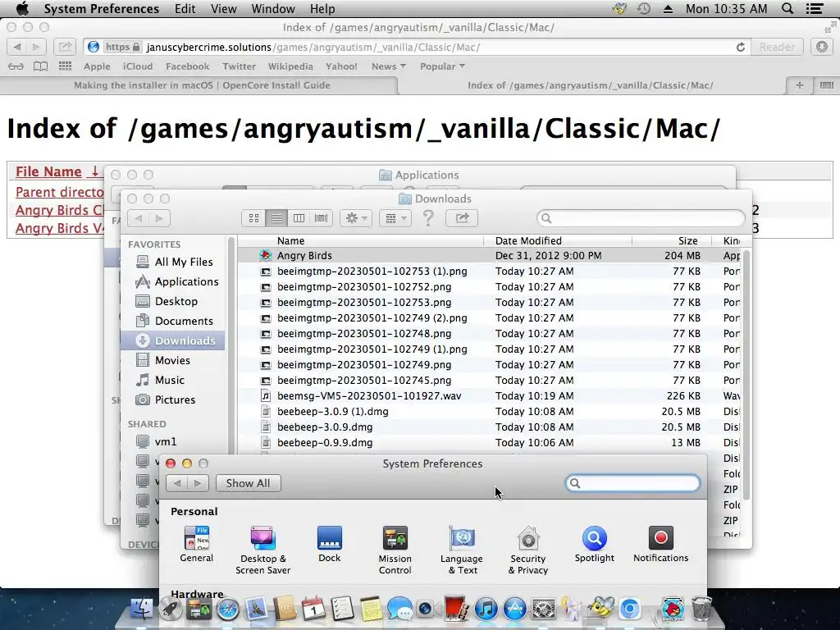Go back in Downloads Finder window
Image resolution: width=840 pixels, height=630 pixels.
[138, 218]
